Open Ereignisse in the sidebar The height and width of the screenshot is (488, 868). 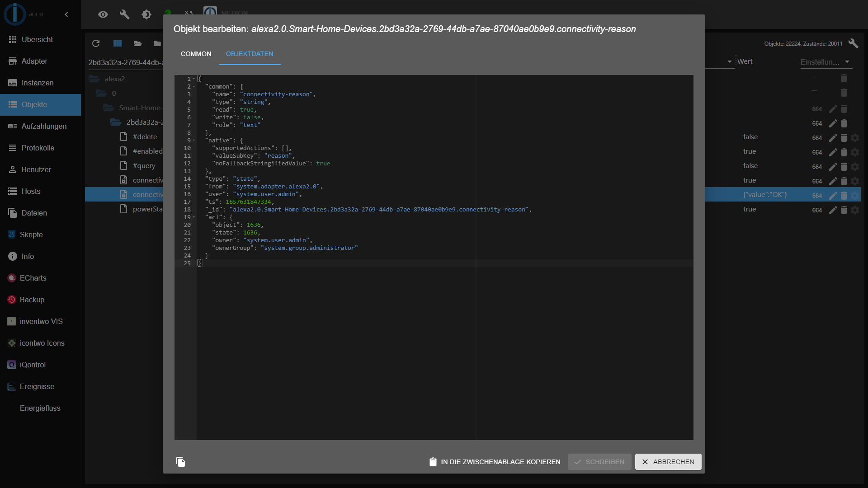point(40,386)
